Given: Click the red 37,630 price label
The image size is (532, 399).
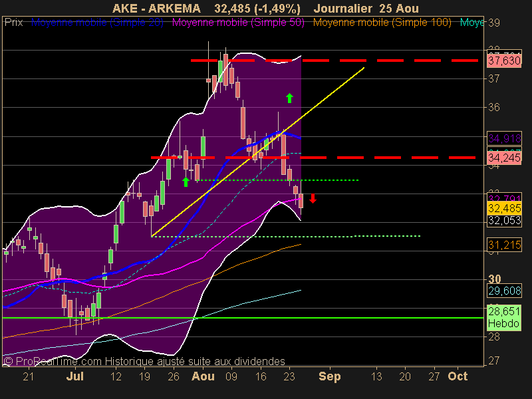Looking at the screenshot, I should tap(504, 61).
